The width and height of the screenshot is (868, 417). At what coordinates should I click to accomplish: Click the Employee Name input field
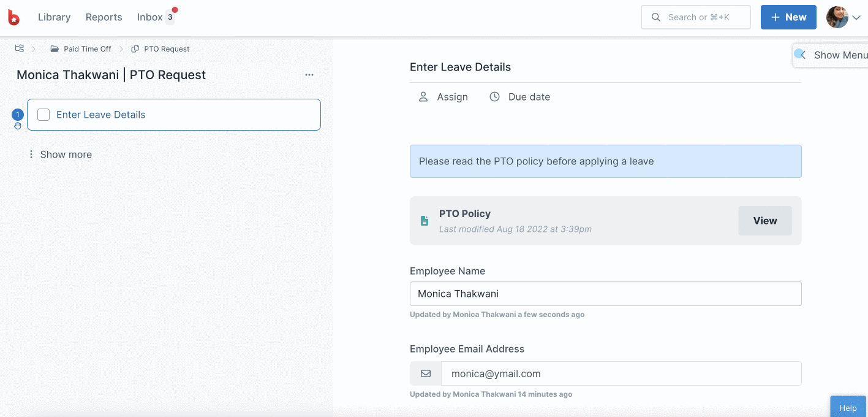(605, 294)
